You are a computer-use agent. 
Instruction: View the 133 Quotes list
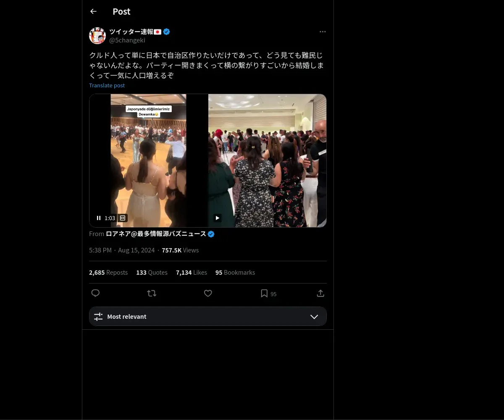point(152,273)
